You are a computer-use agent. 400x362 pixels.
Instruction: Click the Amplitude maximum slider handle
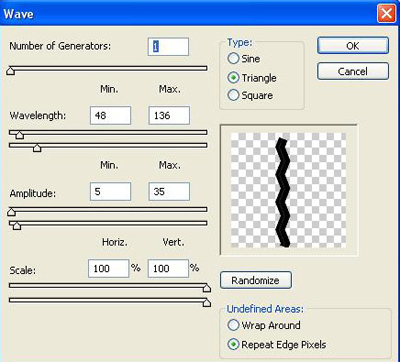pyautogui.click(x=17, y=225)
